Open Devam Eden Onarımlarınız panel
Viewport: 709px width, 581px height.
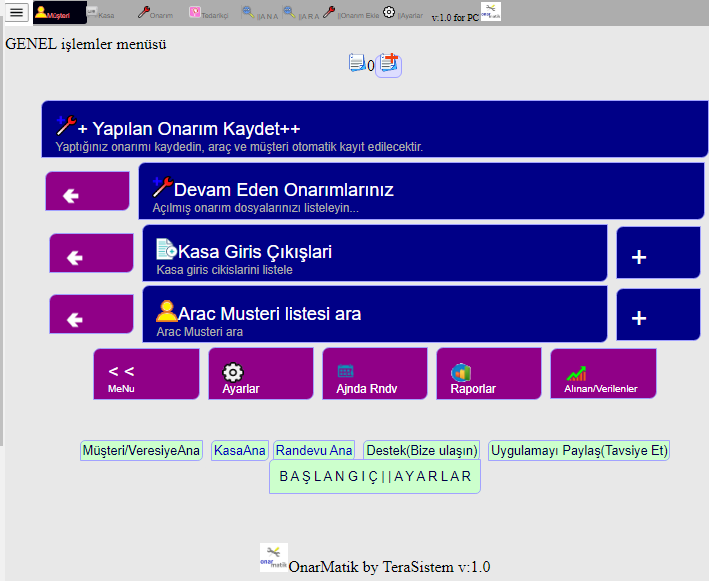click(421, 191)
